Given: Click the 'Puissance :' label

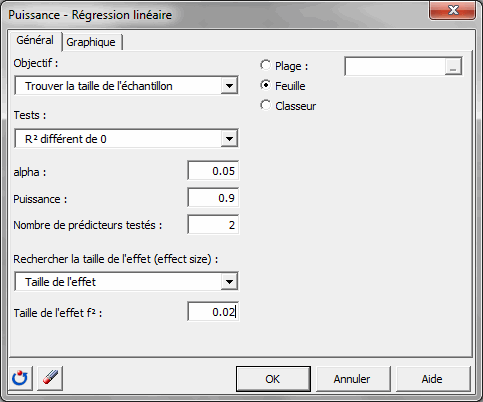Looking at the screenshot, I should point(40,199).
